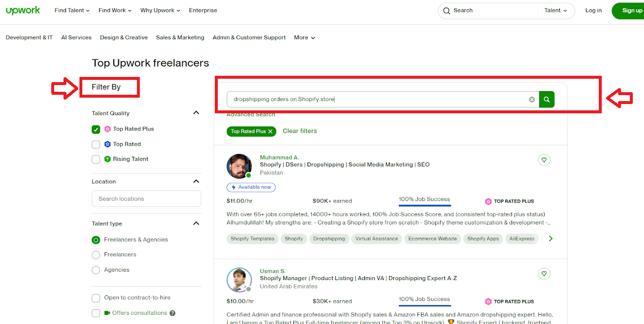The width and height of the screenshot is (644, 324).
Task: Open the Talent search-type dropdown
Action: (555, 10)
